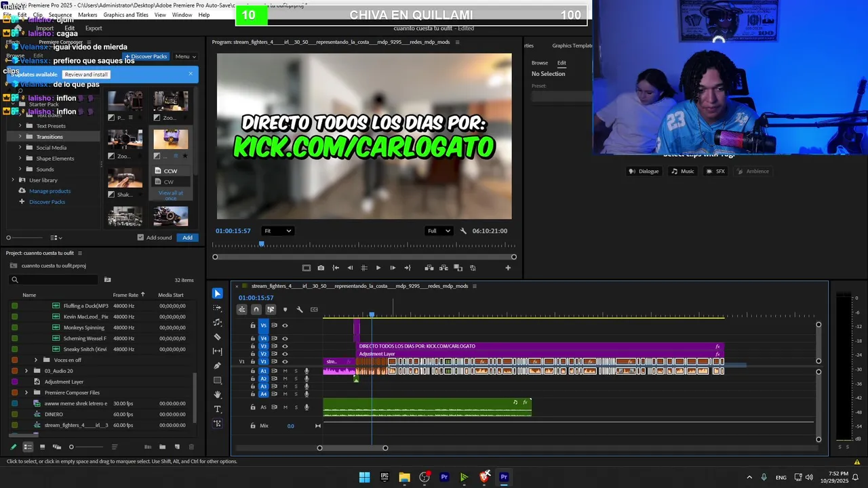
Task: Open Graphics and Titles menu
Action: (125, 15)
